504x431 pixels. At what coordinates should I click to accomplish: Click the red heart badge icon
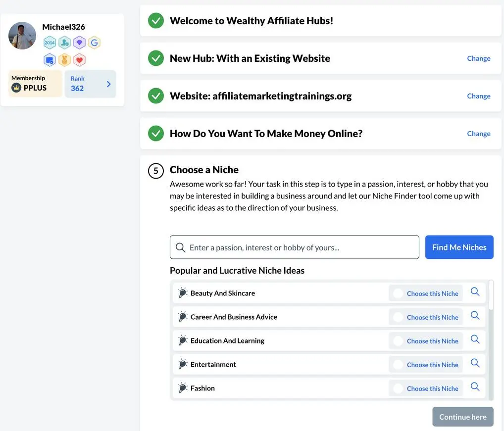(x=79, y=60)
